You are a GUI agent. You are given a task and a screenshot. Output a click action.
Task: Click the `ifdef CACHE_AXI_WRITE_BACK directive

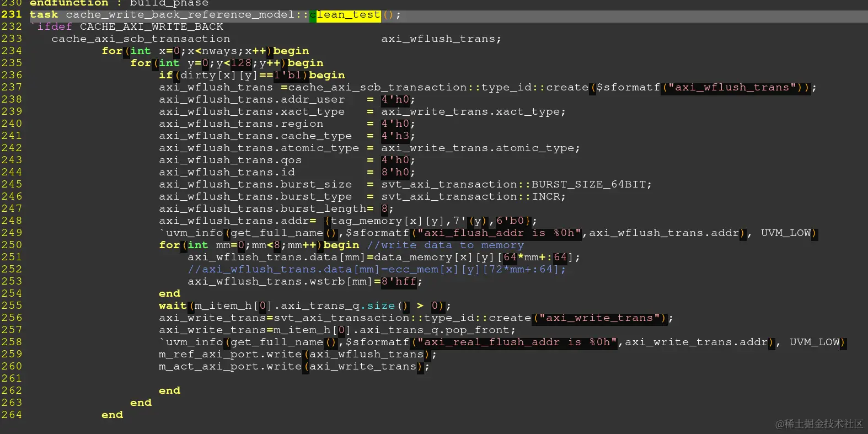coord(127,26)
